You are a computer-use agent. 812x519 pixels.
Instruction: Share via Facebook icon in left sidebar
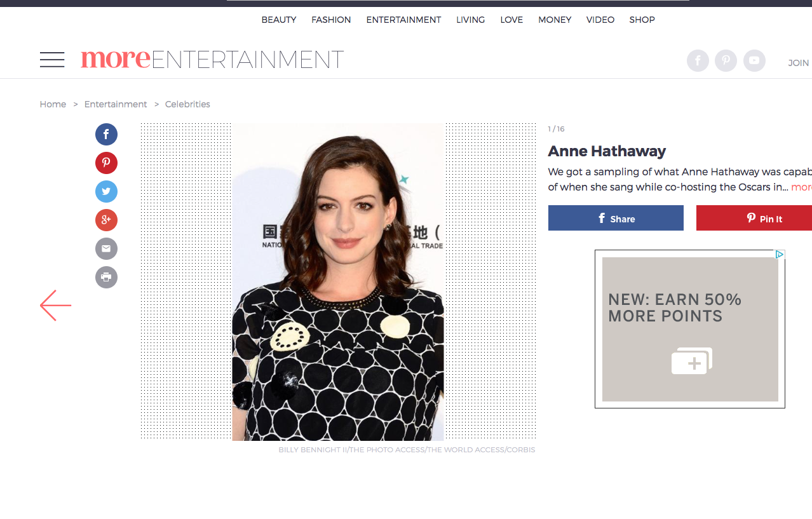coord(106,135)
